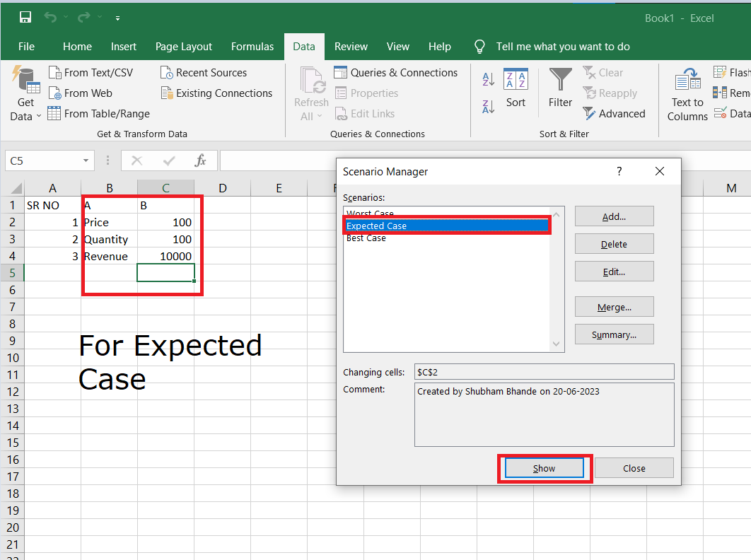Open the Review ribbon tab
The width and height of the screenshot is (751, 560).
tap(351, 47)
